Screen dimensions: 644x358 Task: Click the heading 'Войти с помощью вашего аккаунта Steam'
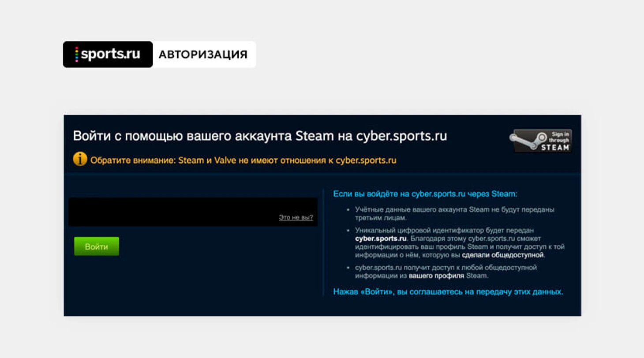click(203, 136)
